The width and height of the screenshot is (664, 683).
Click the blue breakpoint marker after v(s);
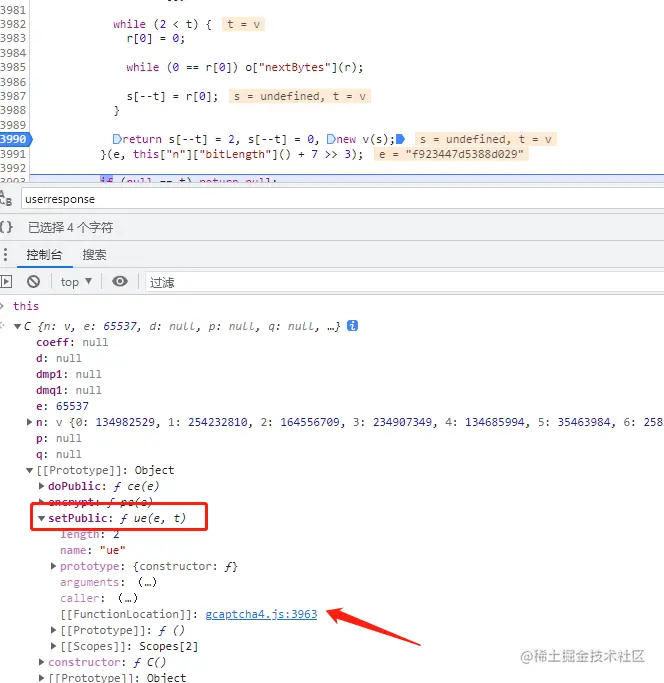tap(400, 139)
